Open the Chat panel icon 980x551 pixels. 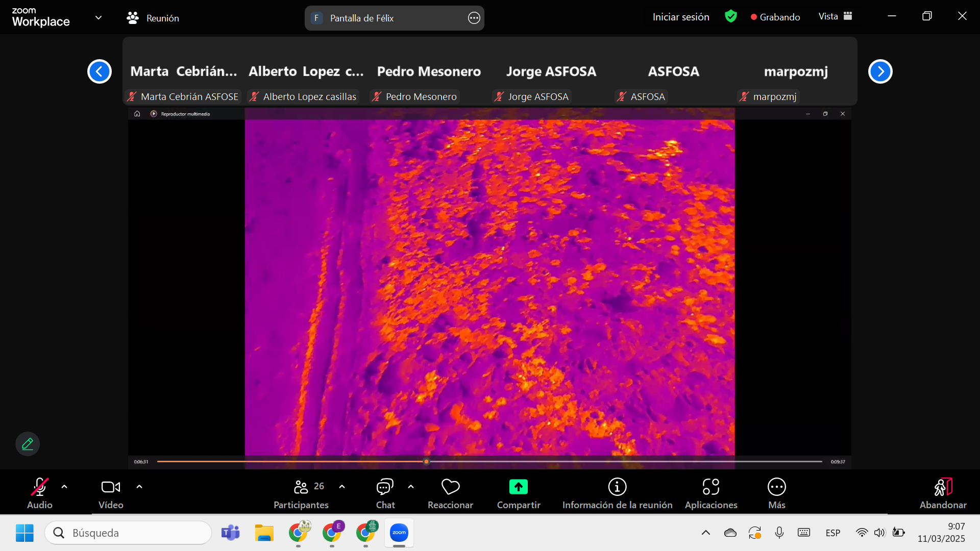[385, 487]
